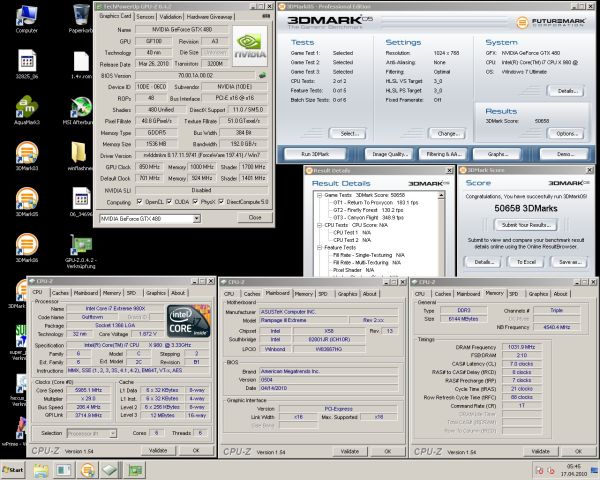Open the Hardware Giveaway tab in GPU-Z
The width and height of the screenshot is (600, 480).
point(210,17)
